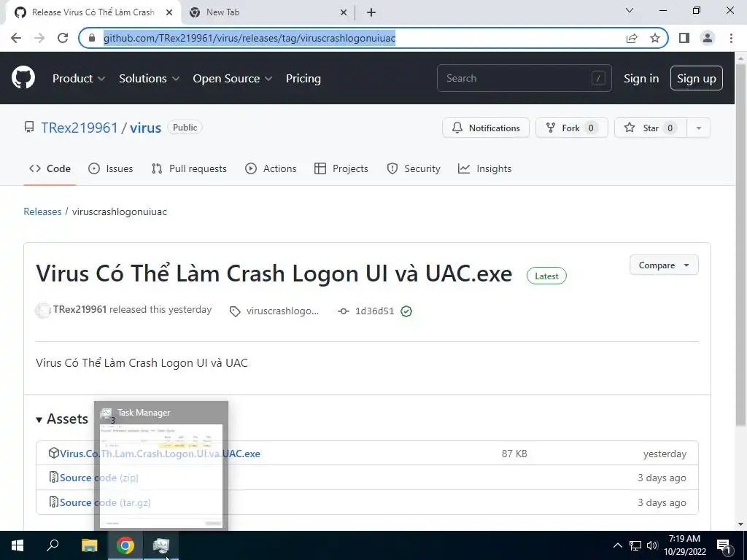Image resolution: width=747 pixels, height=560 pixels.
Task: Click the GitHub search field
Action: [524, 78]
